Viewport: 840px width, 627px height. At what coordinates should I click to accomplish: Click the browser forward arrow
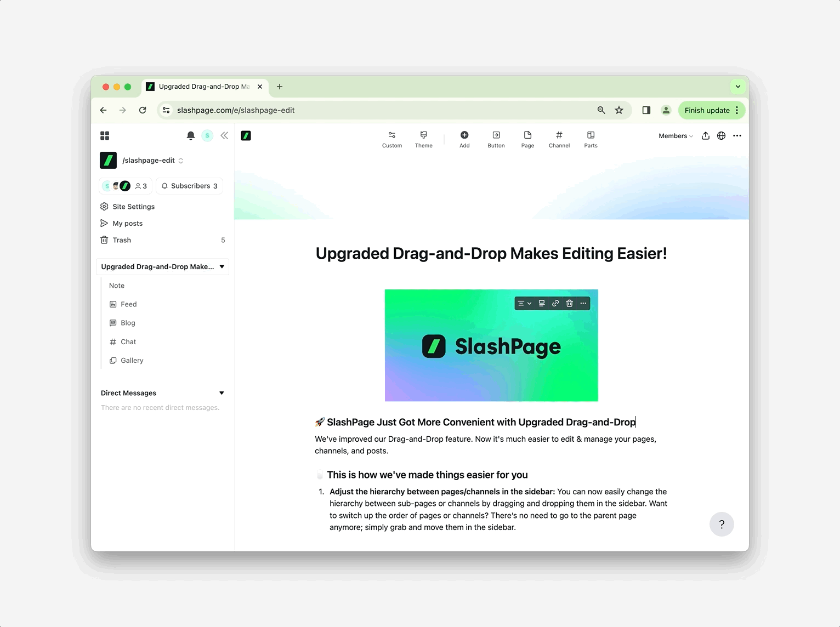pos(123,110)
